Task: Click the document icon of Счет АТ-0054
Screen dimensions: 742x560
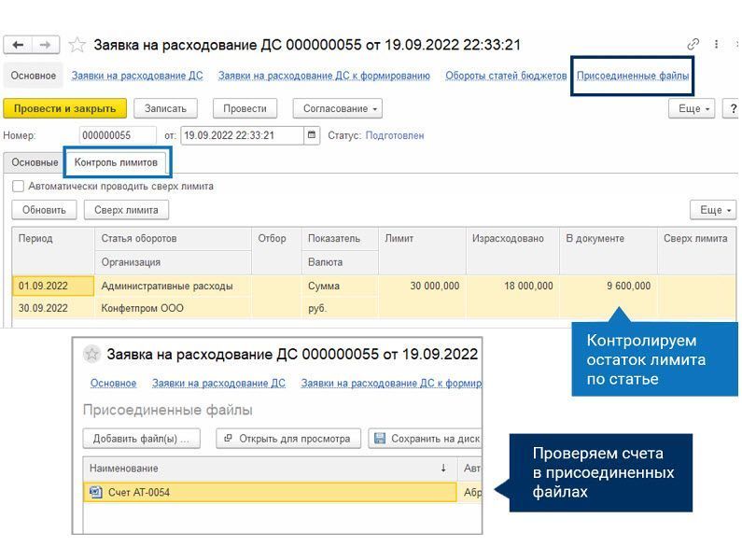Action: [x=95, y=492]
